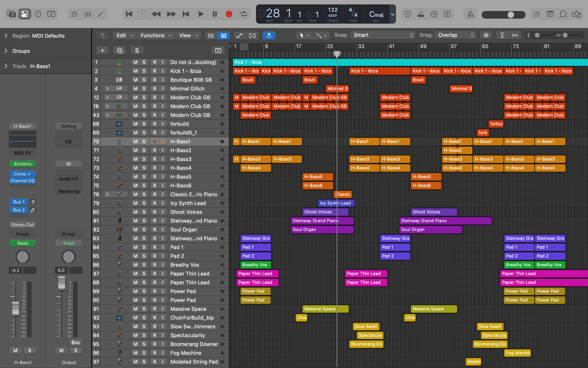
Task: Open the Library panel icon
Action: [11, 14]
